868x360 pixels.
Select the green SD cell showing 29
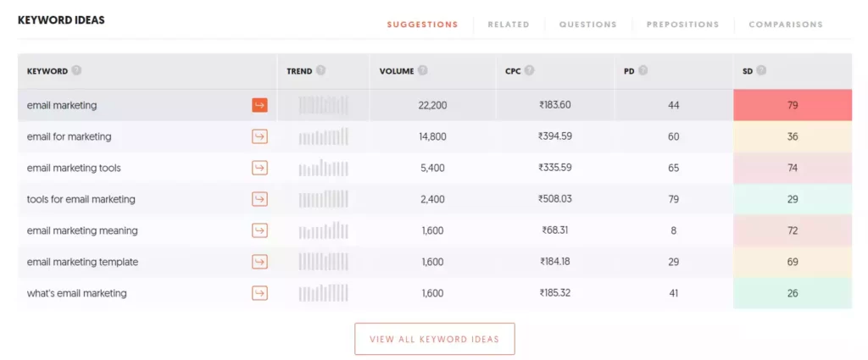[x=793, y=199]
